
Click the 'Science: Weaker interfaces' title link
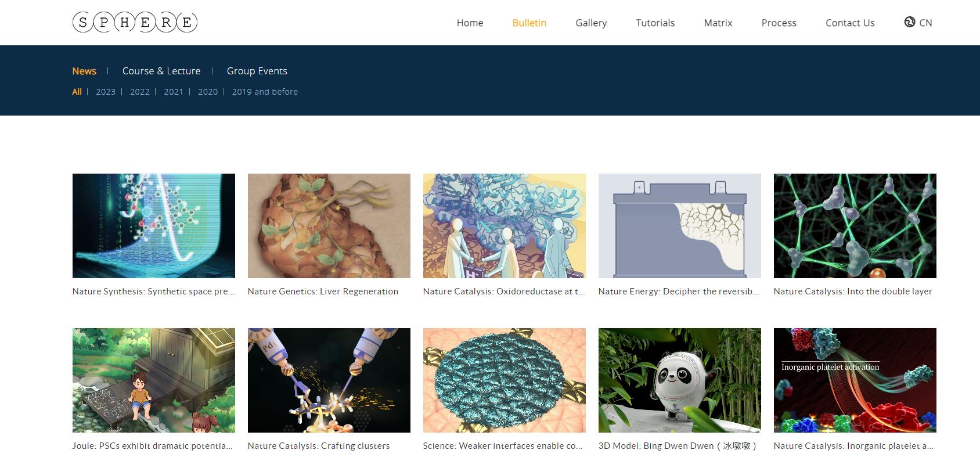[x=503, y=446]
